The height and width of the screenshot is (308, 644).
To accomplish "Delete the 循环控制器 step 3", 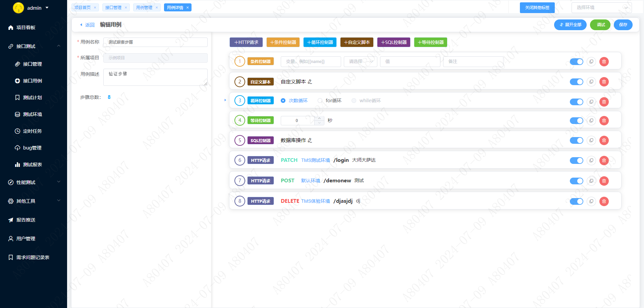I will (604, 102).
